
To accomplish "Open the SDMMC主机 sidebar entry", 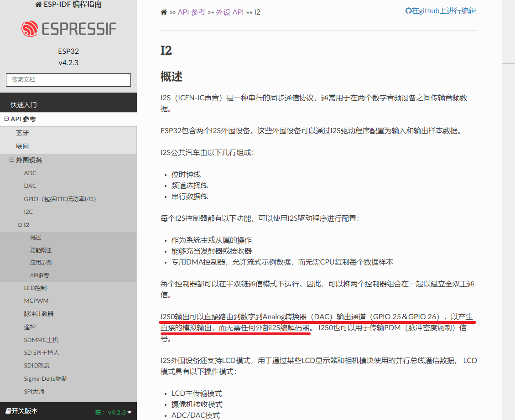I will coord(41,340).
